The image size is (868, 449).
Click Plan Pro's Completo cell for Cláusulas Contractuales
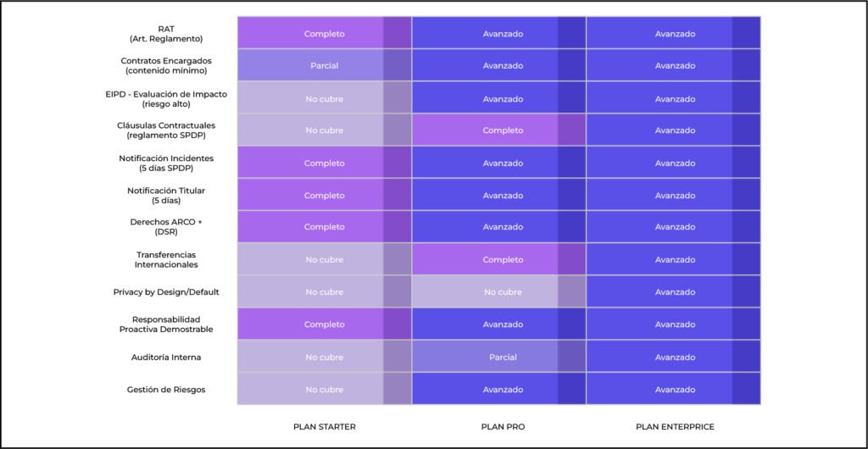pyautogui.click(x=503, y=130)
